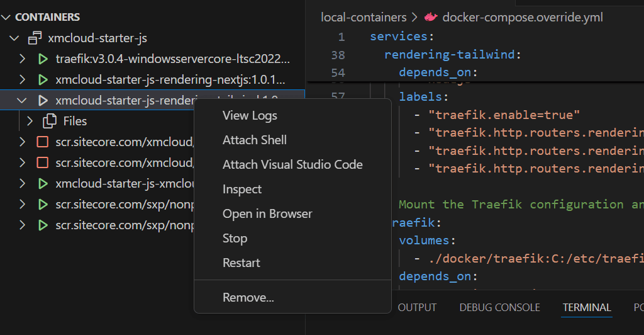
Task: Choose View Logs from context menu
Action: (250, 115)
